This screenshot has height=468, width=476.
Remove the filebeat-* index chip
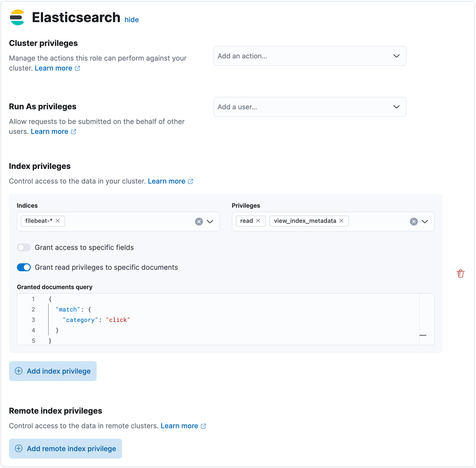click(58, 221)
